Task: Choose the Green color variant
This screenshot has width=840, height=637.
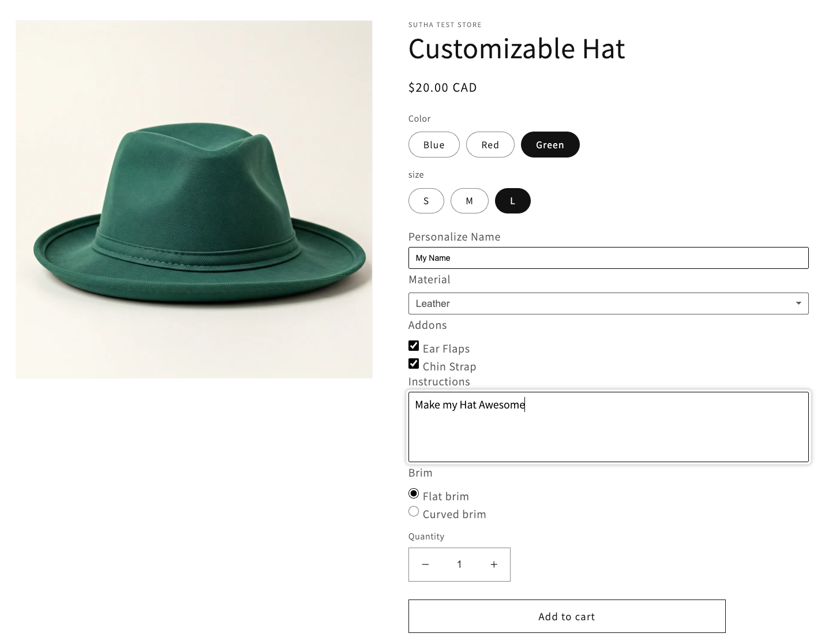Action: [x=550, y=145]
